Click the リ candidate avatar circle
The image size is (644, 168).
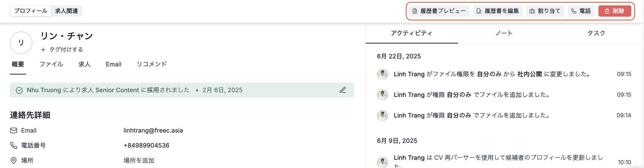[21, 43]
